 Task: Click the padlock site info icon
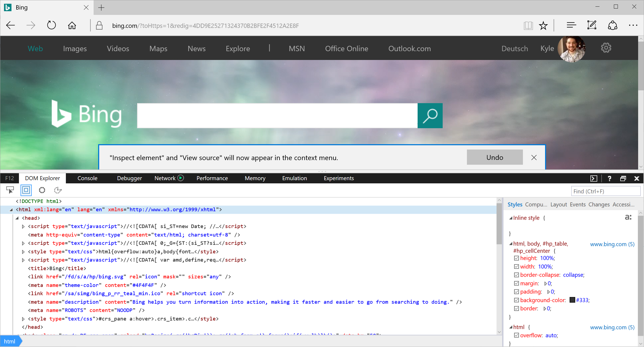point(99,26)
